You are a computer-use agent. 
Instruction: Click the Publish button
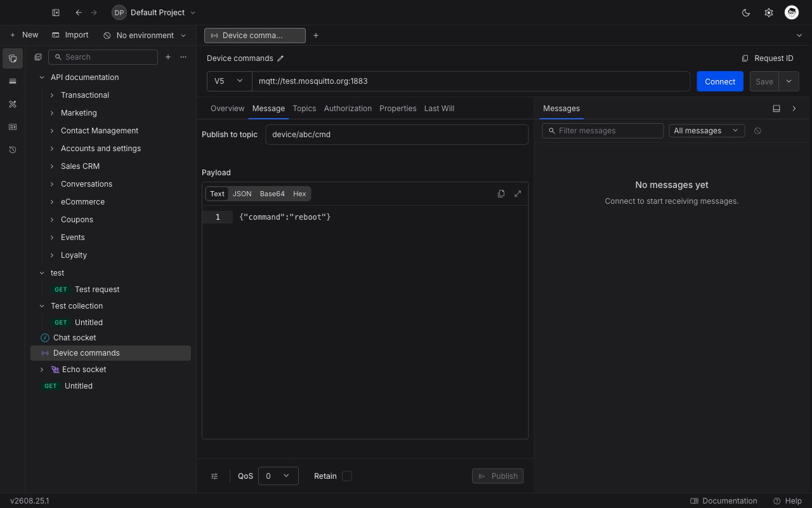[x=498, y=476]
